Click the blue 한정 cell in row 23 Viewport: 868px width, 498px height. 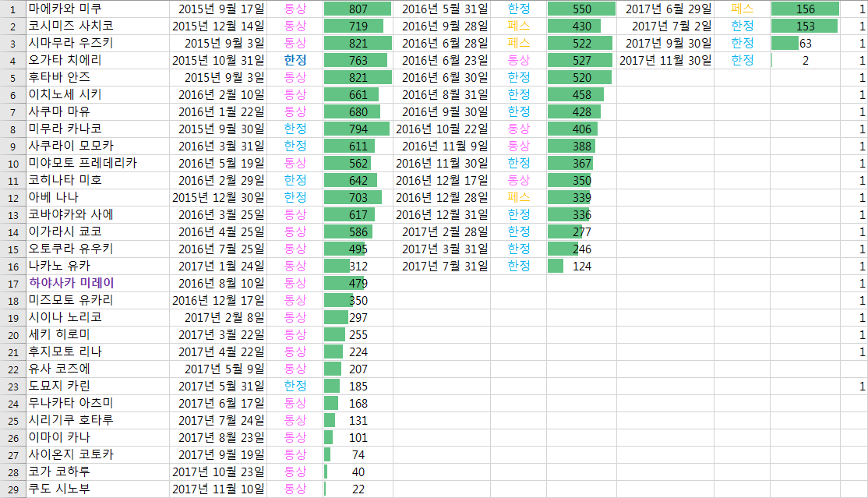click(295, 387)
